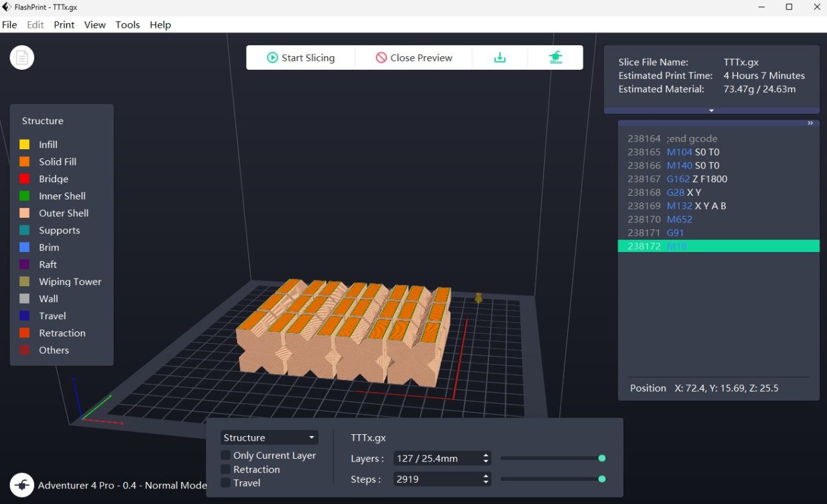Collapse the G-code panel with double chevron
This screenshot has width=827, height=504.
coord(810,123)
